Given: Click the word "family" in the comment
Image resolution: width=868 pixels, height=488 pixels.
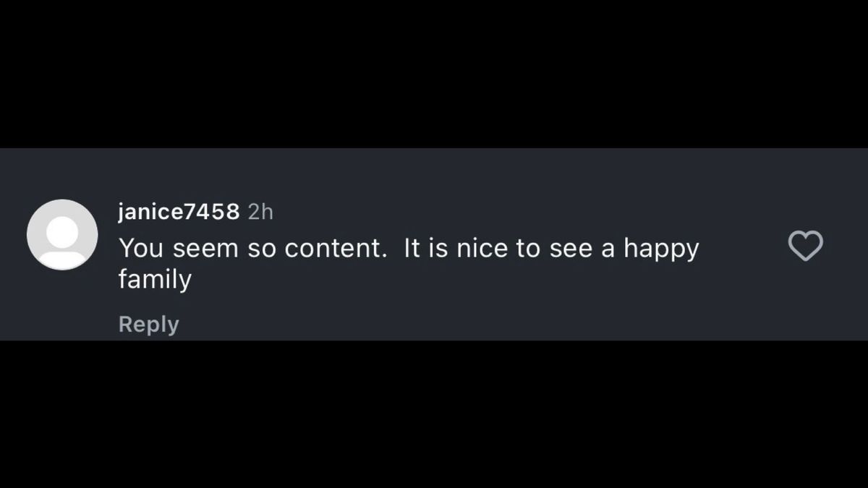Looking at the screenshot, I should pos(155,280).
